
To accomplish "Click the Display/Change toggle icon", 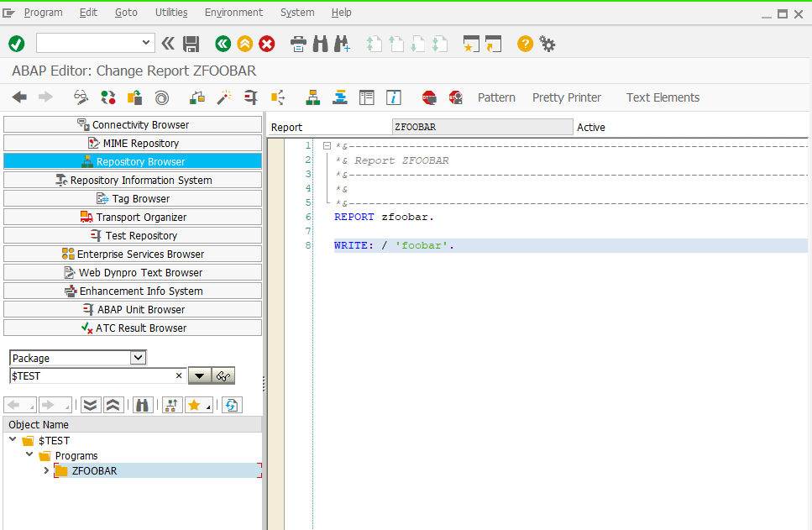I will click(x=81, y=97).
